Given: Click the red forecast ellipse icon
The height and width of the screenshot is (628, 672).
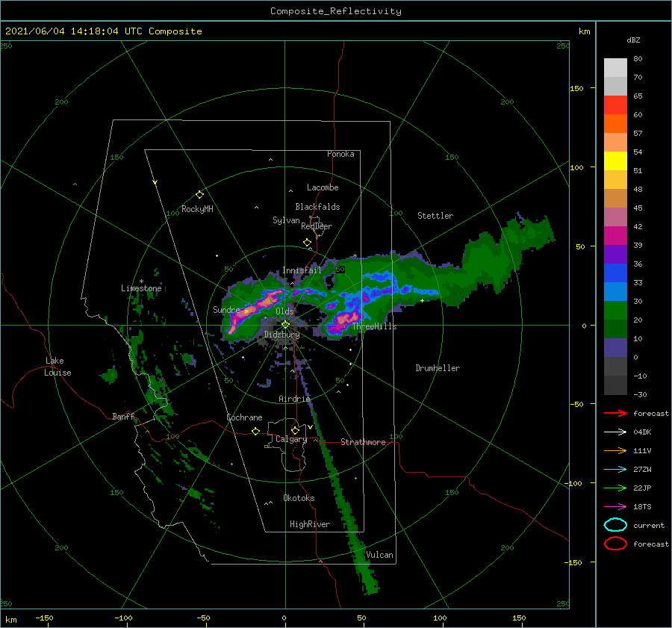Looking at the screenshot, I should click(615, 544).
